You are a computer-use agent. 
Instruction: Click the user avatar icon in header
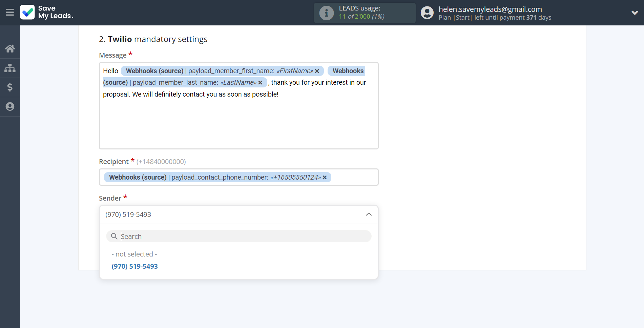pos(427,13)
